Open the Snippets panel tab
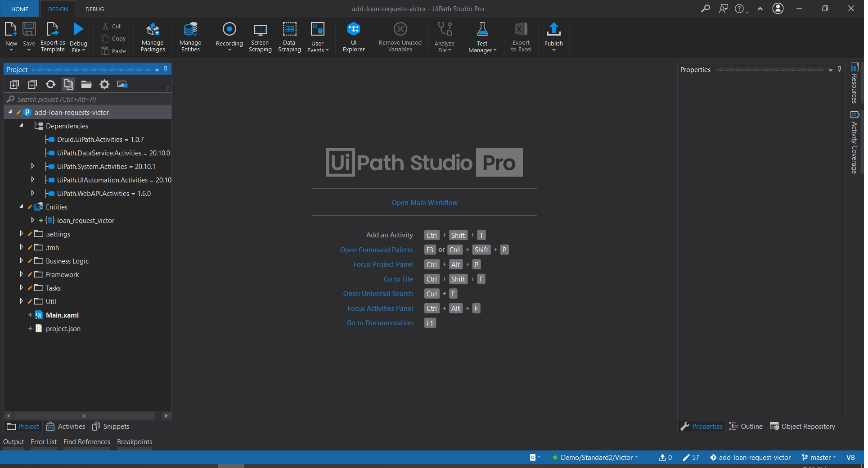The width and height of the screenshot is (868, 468). point(111,427)
